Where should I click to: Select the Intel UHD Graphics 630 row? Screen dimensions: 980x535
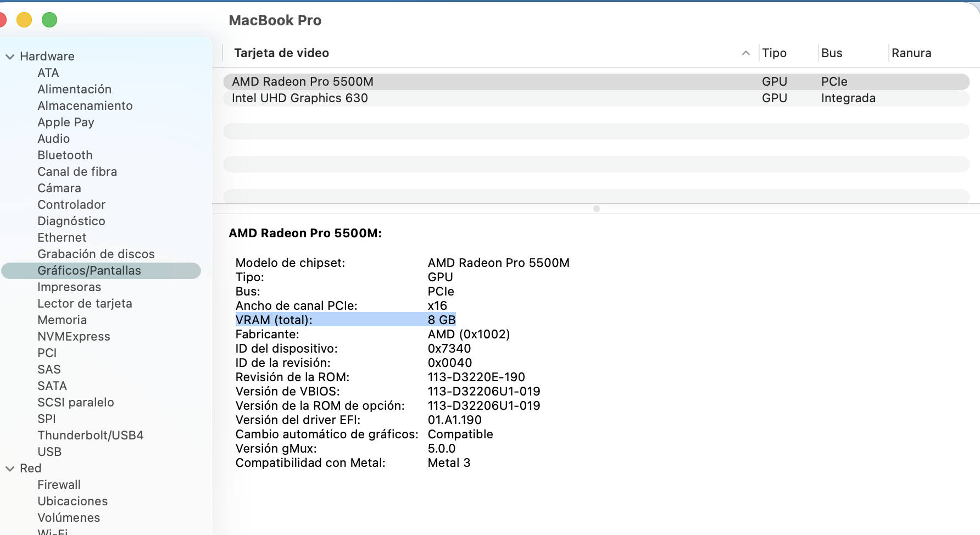596,98
